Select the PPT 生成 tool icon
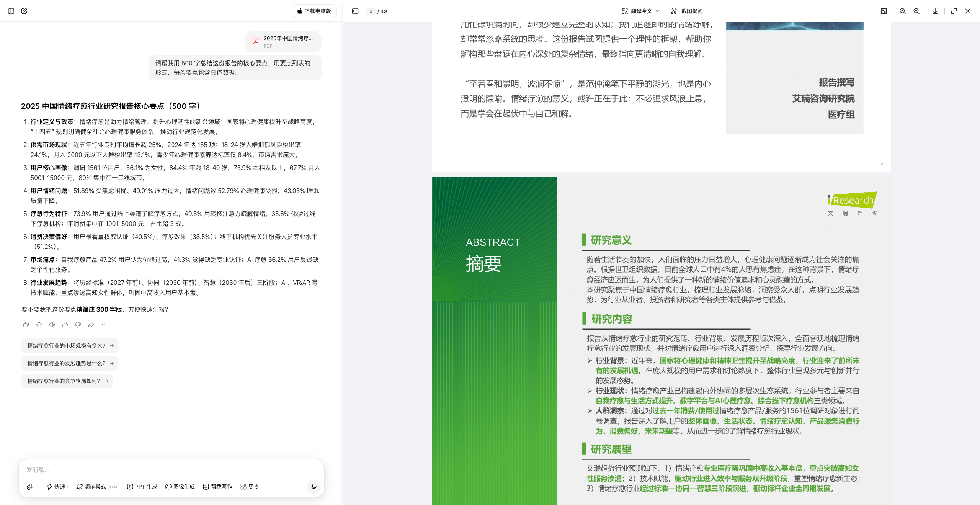980x505 pixels. click(130, 486)
